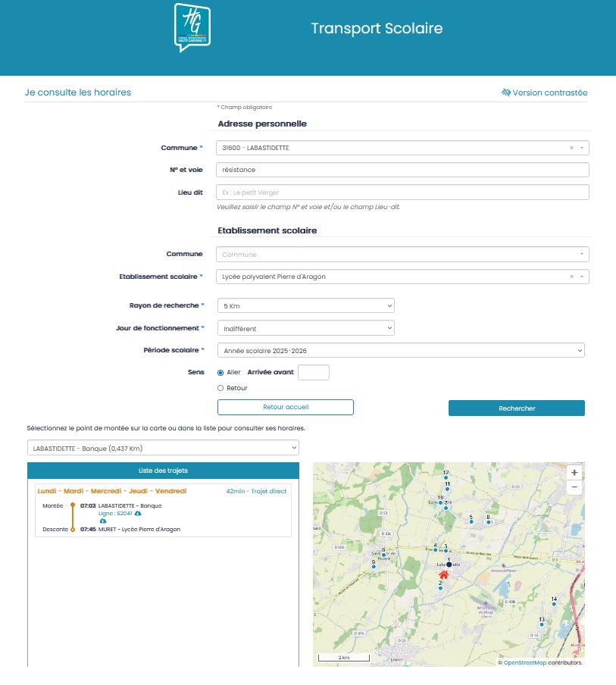Click the 07:03 departure time

tap(88, 506)
